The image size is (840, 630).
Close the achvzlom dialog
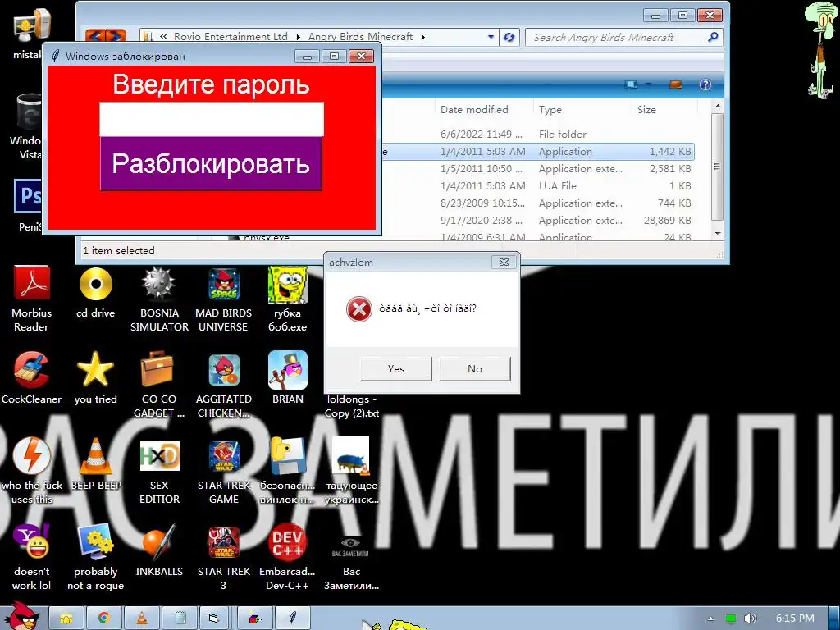504,262
